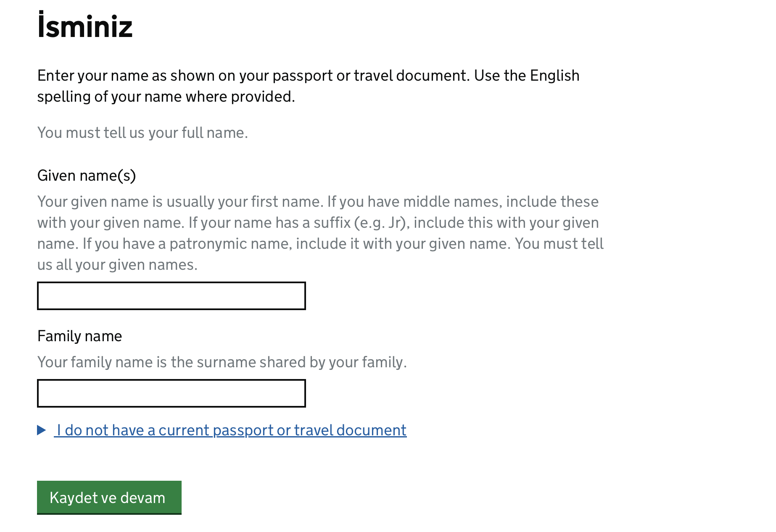Click the Given name(s) text box

172,296
